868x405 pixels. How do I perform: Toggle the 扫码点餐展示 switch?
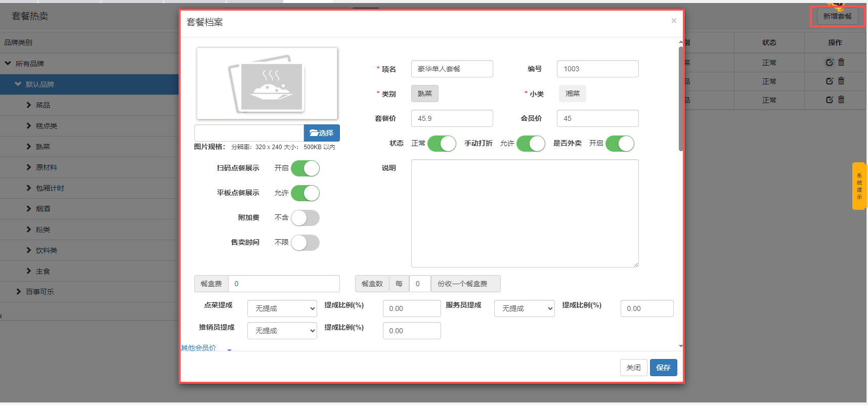[x=305, y=168]
